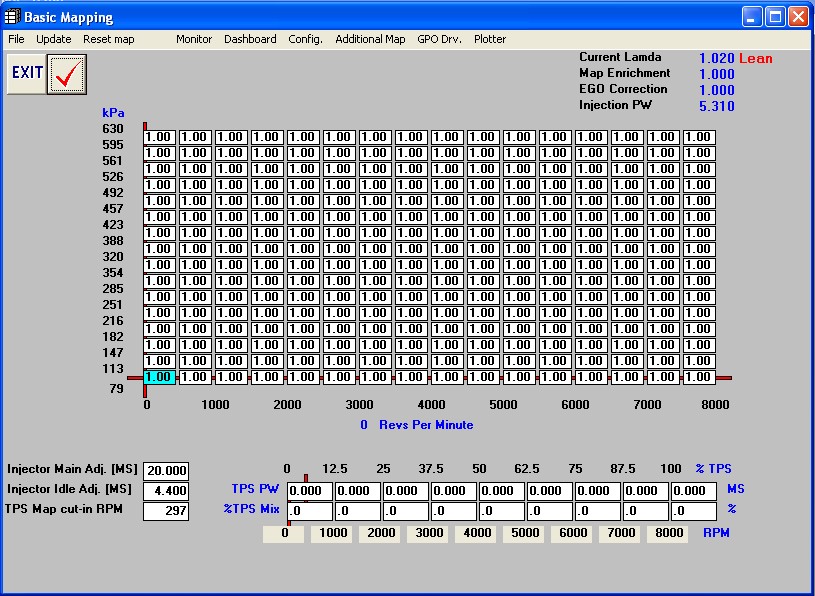Select the highlighted cyan map cell
The height and width of the screenshot is (596, 815).
click(160, 377)
